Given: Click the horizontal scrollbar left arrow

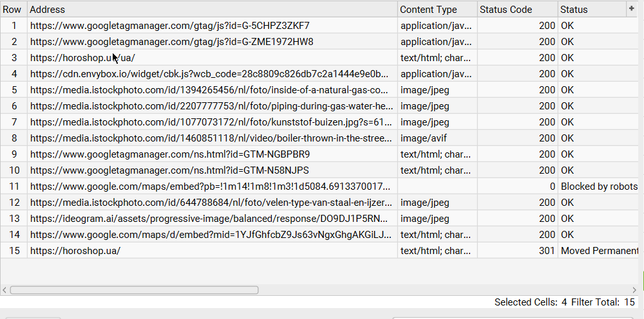Looking at the screenshot, I should (x=5, y=290).
